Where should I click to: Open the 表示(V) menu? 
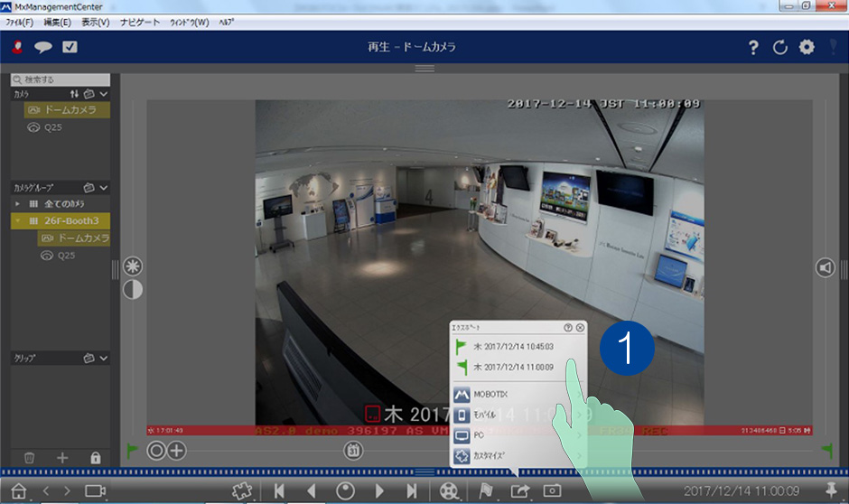pyautogui.click(x=96, y=23)
